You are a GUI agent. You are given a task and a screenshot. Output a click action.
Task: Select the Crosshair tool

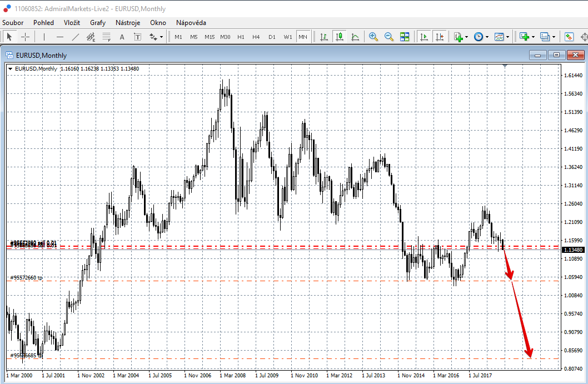pyautogui.click(x=25, y=37)
